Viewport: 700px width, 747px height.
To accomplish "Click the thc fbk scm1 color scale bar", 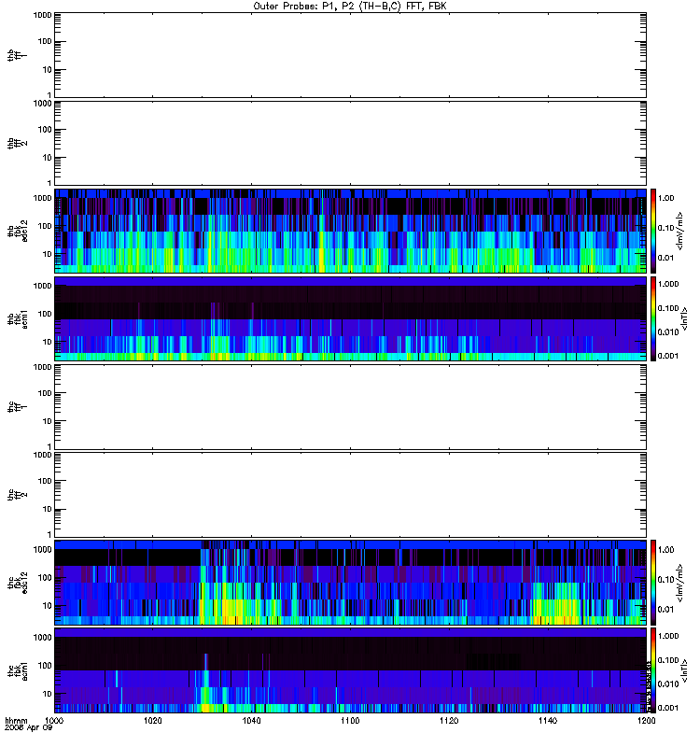I will 653,670.
